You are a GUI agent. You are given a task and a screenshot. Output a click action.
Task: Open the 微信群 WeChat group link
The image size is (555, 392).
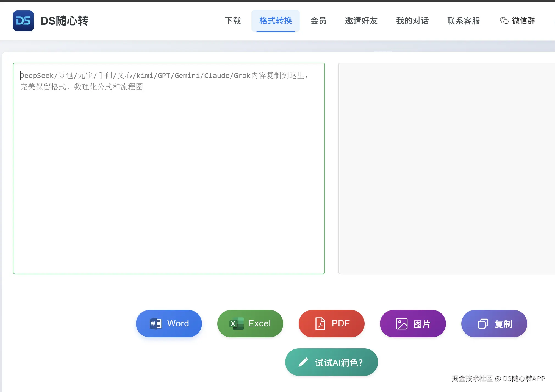(523, 21)
